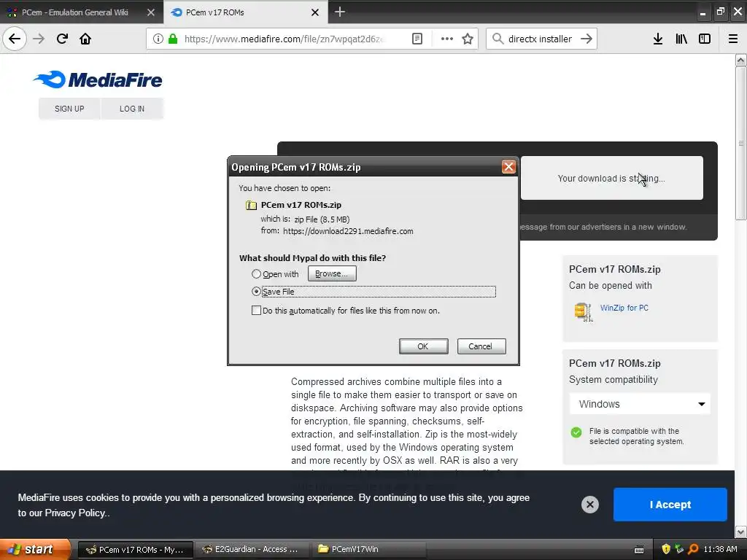This screenshot has width=747, height=560.
Task: Click Browse to choose an application
Action: (332, 273)
